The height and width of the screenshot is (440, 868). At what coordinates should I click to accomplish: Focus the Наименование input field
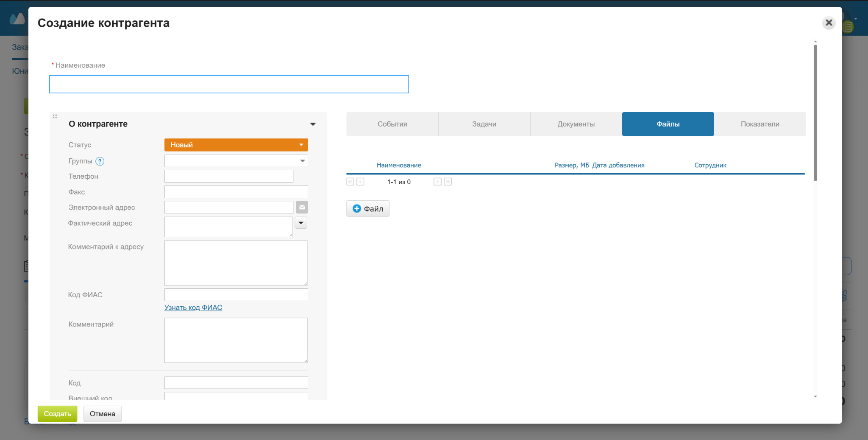(229, 84)
